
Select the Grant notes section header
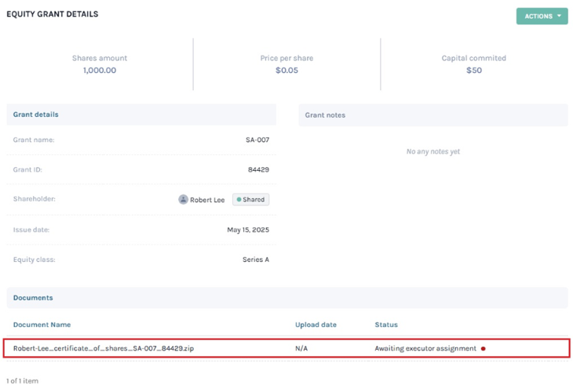433,115
